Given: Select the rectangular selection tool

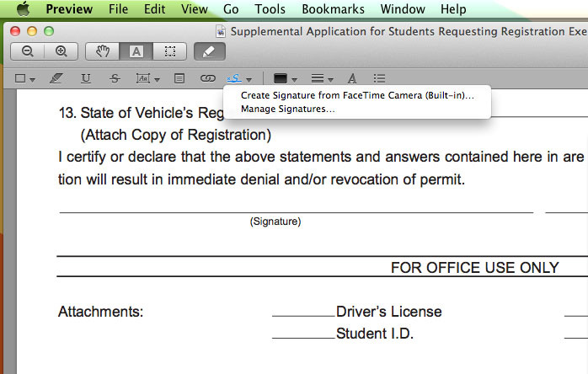Looking at the screenshot, I should [169, 51].
